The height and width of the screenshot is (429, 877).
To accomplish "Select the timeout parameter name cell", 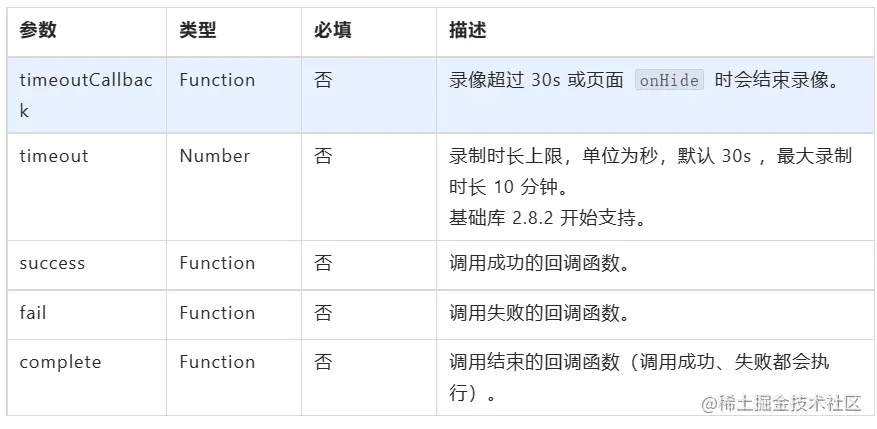I will click(54, 156).
